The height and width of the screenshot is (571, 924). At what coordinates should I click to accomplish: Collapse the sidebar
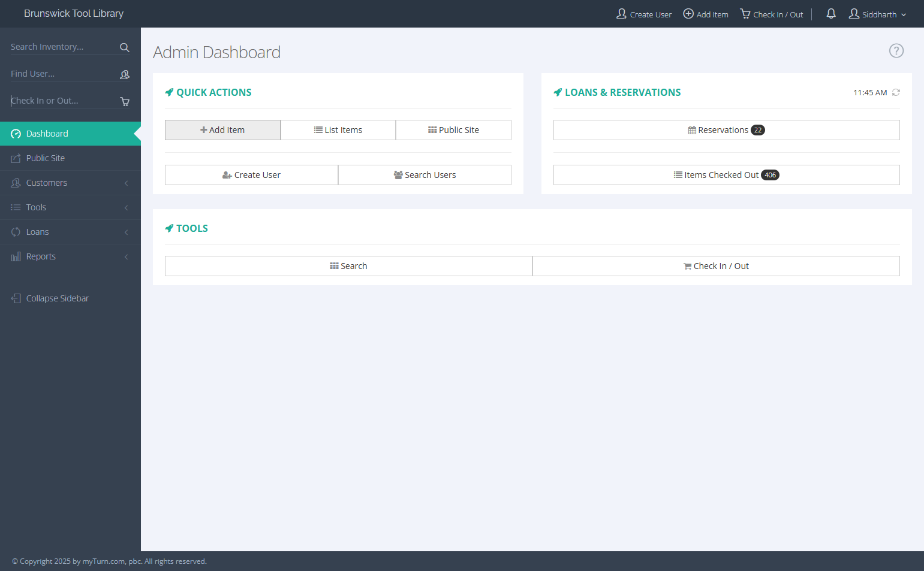[x=50, y=298]
